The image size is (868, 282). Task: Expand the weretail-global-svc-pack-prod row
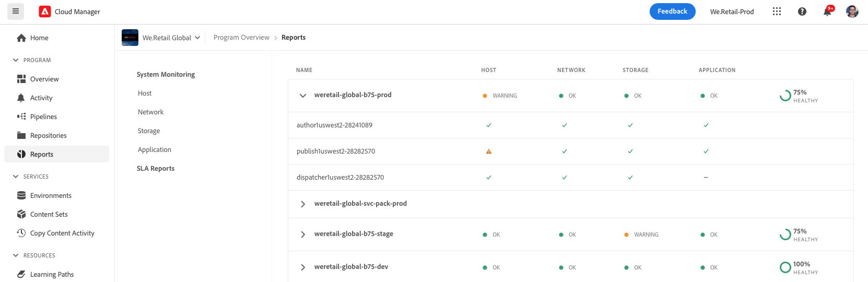pos(303,204)
